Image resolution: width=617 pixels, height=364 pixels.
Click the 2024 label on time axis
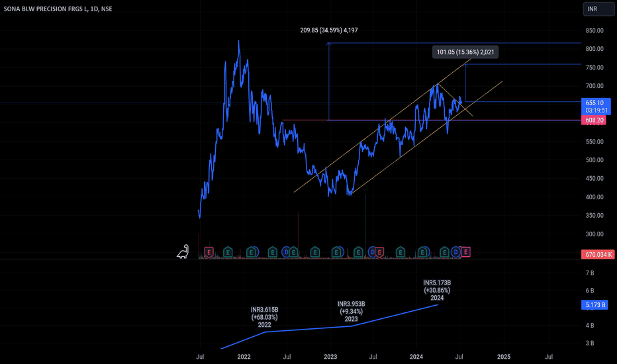[416, 357]
